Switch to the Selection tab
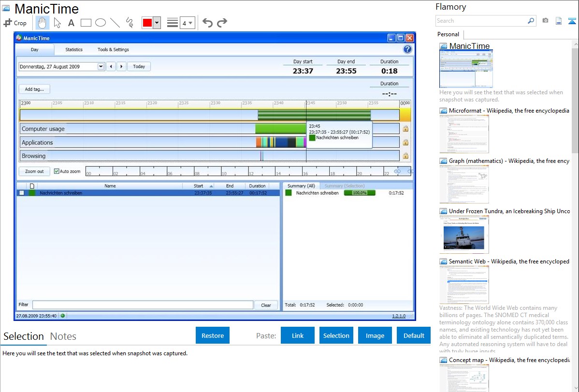The image size is (579, 392). (x=24, y=336)
